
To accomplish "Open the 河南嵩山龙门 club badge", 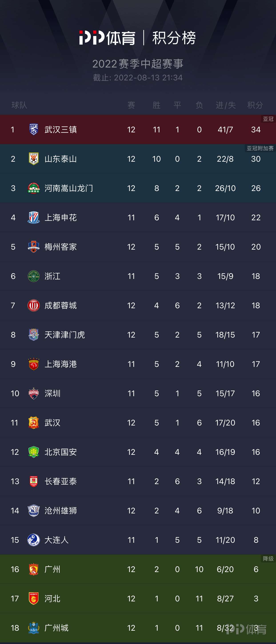I will point(34,188).
